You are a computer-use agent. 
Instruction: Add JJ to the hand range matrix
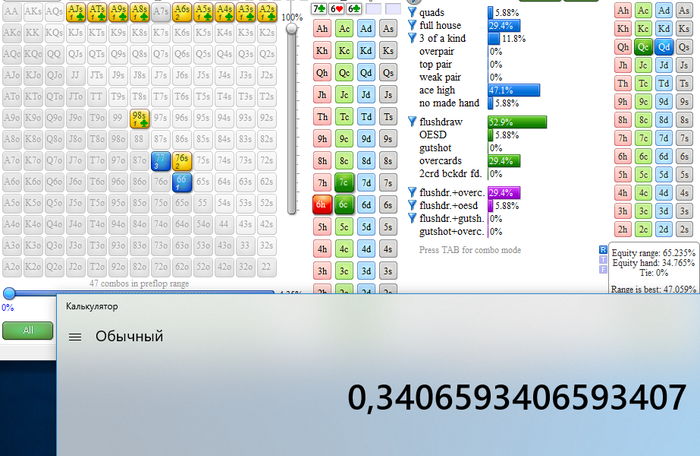(x=75, y=75)
